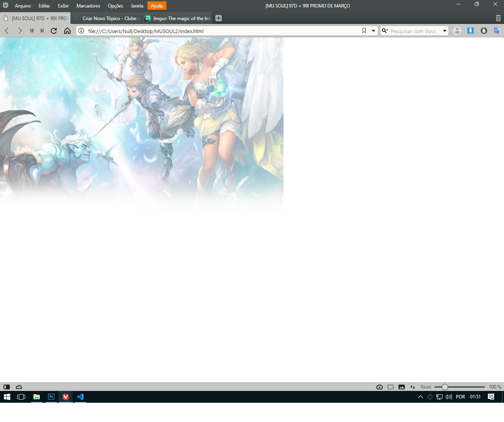The image size is (504, 422).
Task: Open the Arquivo menu
Action: [x=23, y=6]
